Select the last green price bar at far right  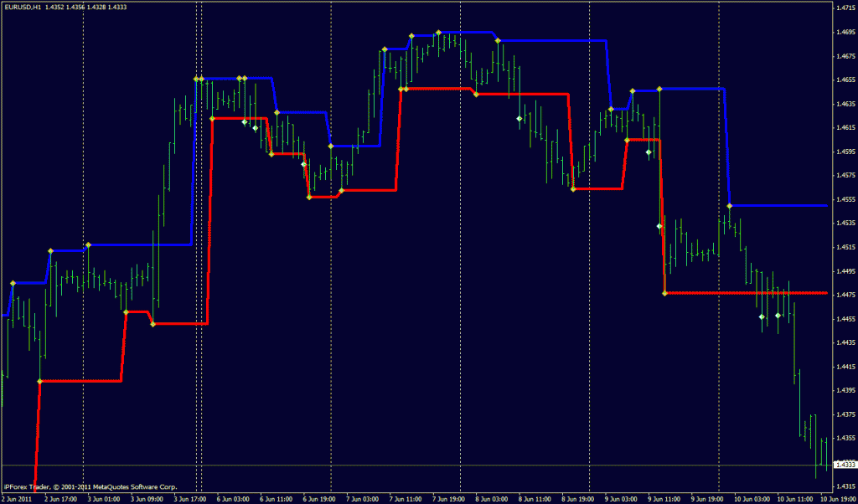(824, 456)
